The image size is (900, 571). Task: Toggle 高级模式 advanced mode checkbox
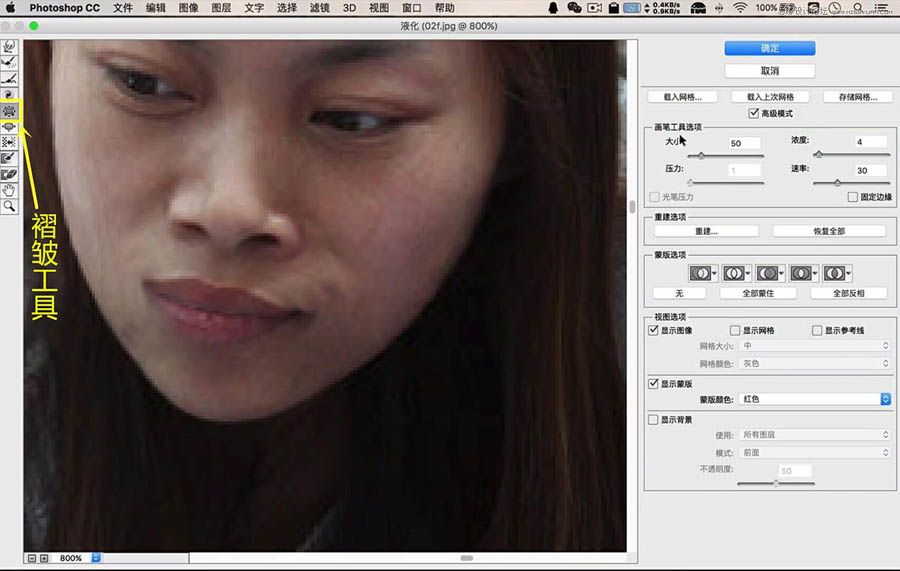[x=754, y=113]
